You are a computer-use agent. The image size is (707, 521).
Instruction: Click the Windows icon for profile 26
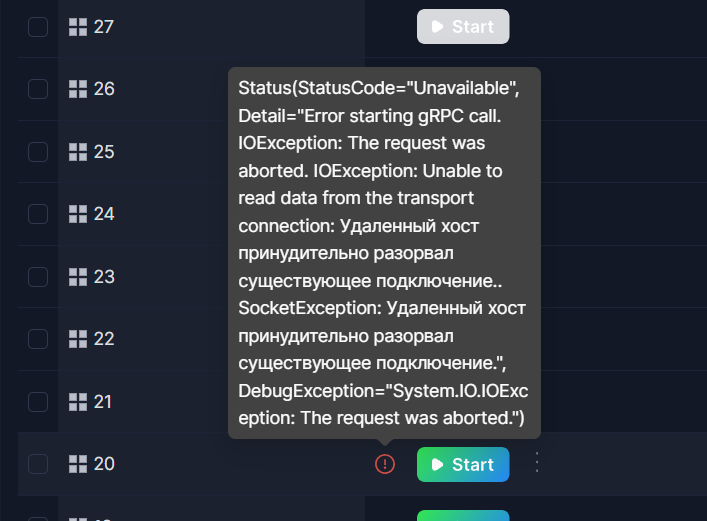(78, 89)
